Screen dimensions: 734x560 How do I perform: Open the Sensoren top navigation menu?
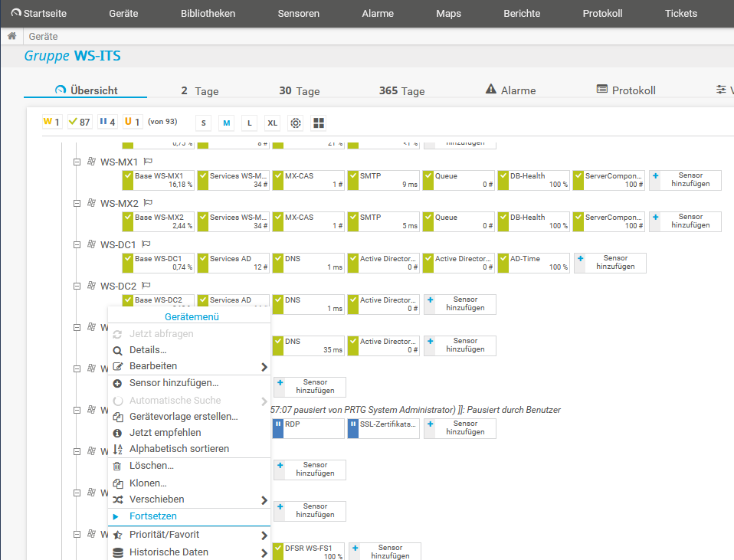click(298, 14)
